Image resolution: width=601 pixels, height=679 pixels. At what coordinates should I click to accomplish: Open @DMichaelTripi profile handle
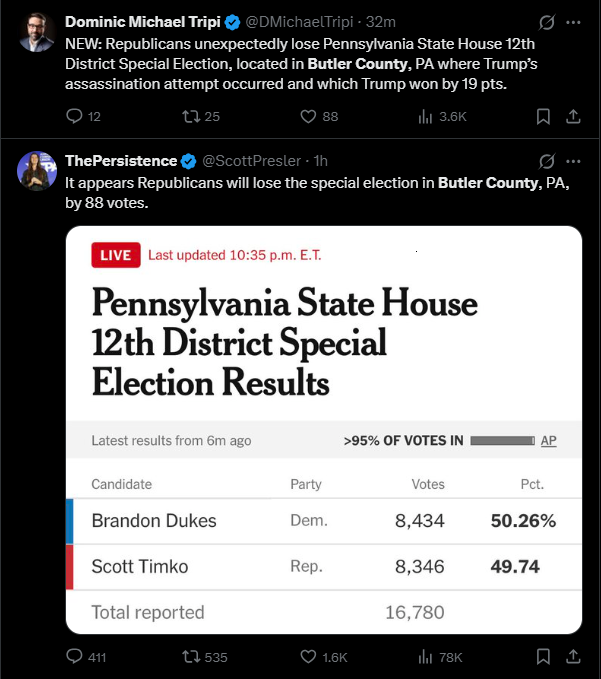(299, 22)
